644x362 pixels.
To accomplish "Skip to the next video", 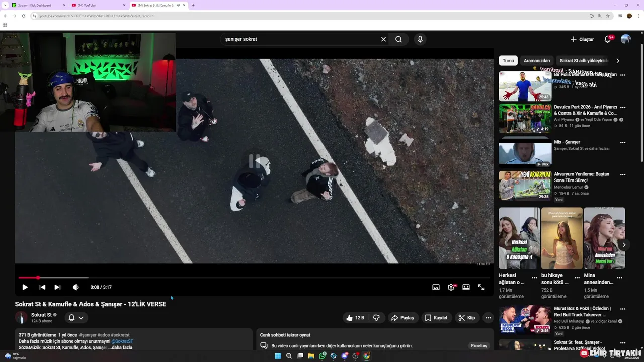I will click(x=57, y=287).
